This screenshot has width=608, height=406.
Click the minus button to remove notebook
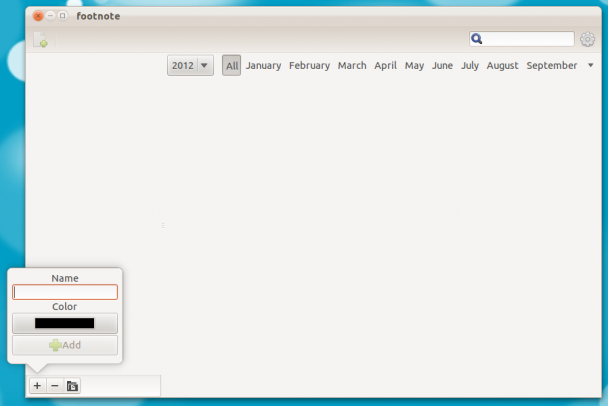pos(55,386)
